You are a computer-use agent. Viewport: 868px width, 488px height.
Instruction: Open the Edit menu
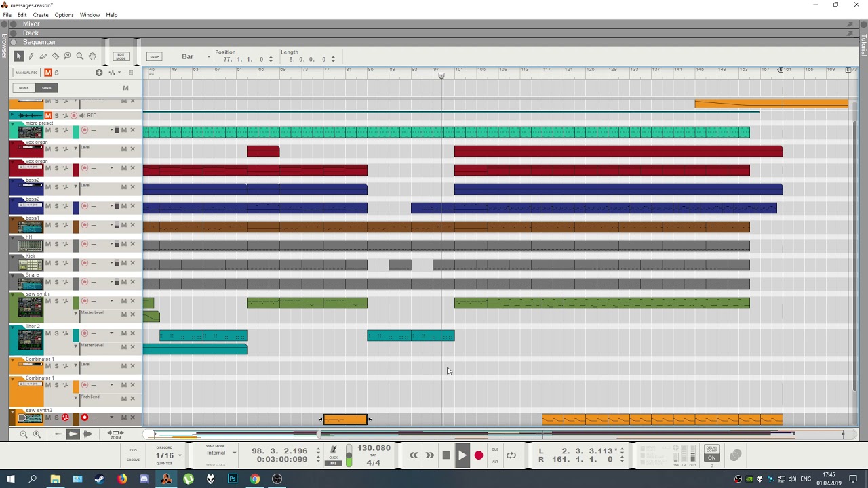22,14
